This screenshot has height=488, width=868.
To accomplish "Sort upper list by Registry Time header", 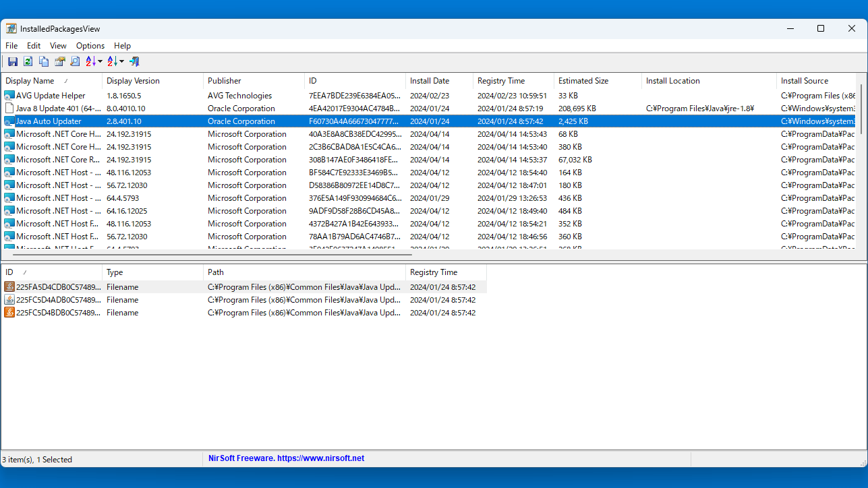I will [513, 81].
